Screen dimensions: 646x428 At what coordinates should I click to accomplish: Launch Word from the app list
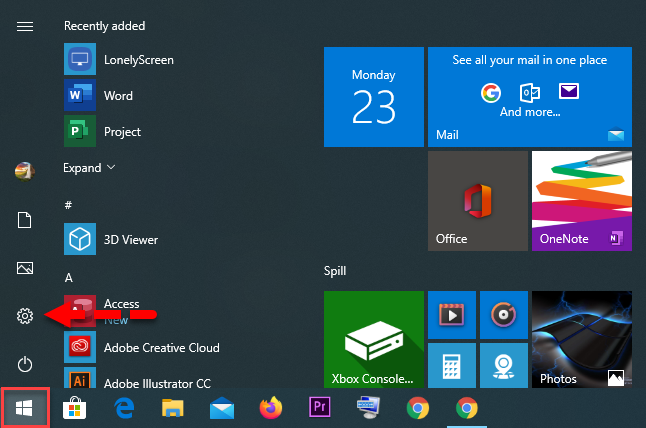tap(118, 96)
